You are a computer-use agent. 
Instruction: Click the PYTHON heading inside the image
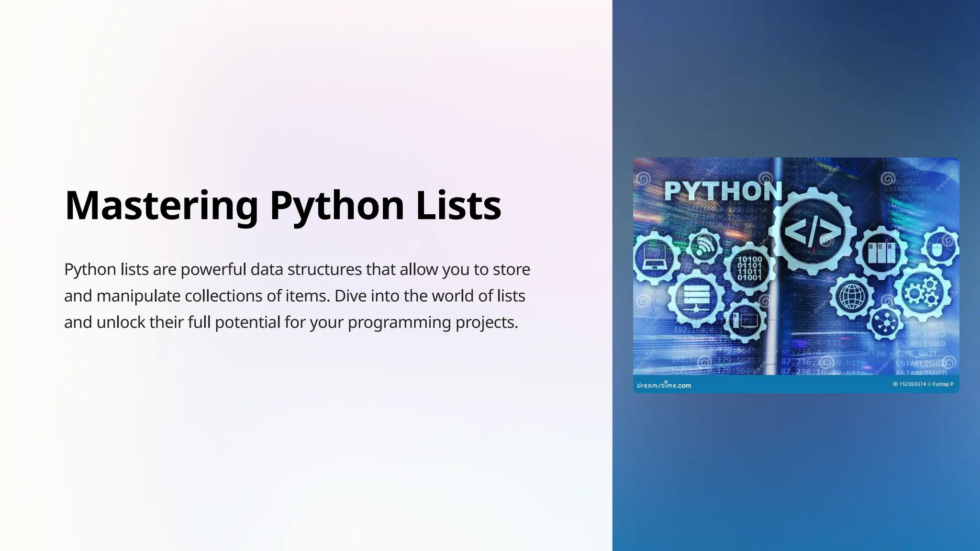(723, 191)
